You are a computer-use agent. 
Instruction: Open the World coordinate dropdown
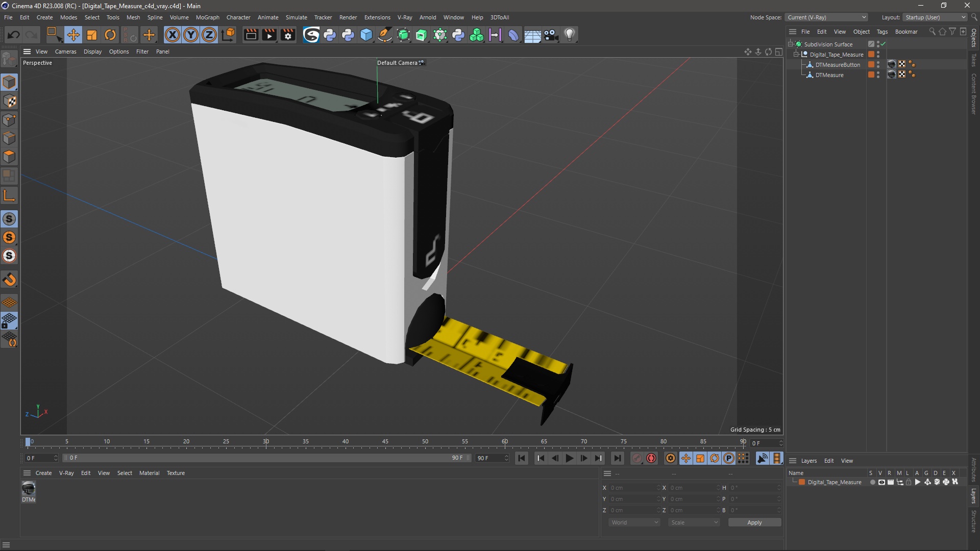[x=634, y=522]
